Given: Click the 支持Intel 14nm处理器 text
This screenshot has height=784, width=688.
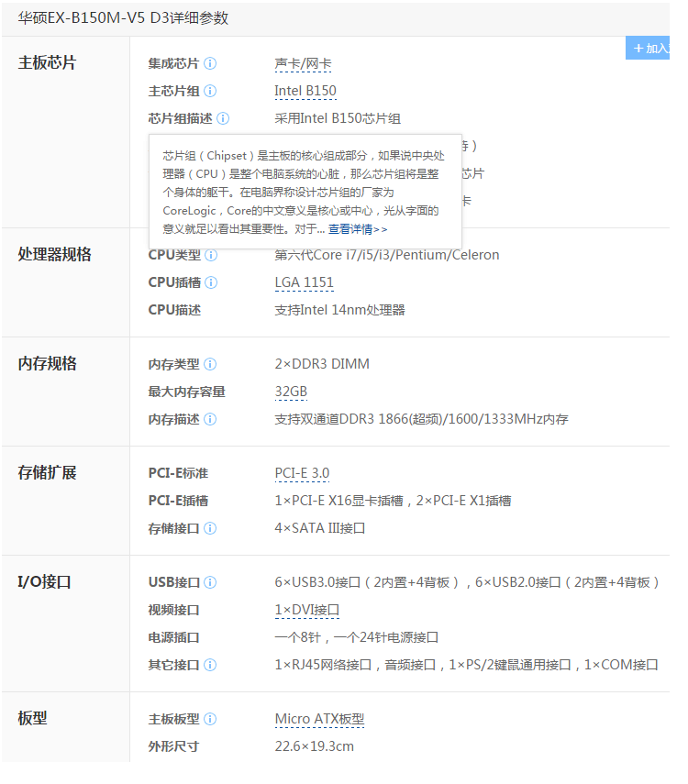Looking at the screenshot, I should click(x=339, y=310).
